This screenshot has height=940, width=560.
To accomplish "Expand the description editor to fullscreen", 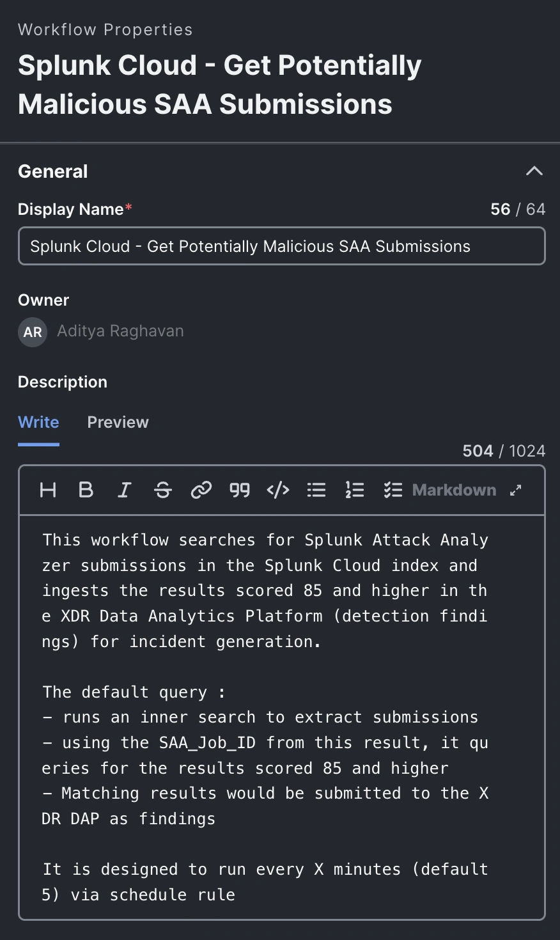I will pos(516,490).
